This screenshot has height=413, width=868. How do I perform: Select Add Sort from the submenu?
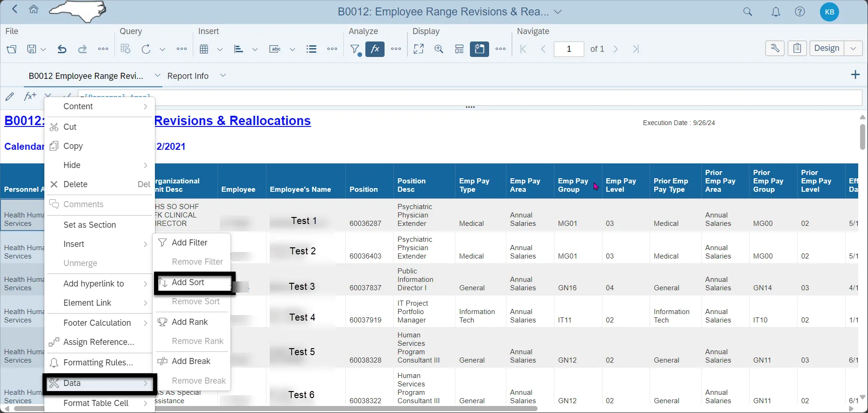click(x=188, y=282)
